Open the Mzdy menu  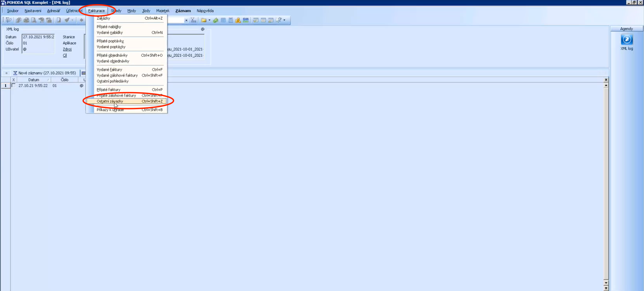pos(132,11)
